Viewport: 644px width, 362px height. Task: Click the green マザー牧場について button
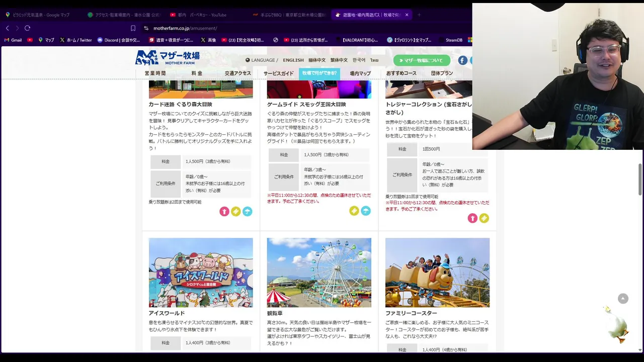pyautogui.click(x=422, y=60)
